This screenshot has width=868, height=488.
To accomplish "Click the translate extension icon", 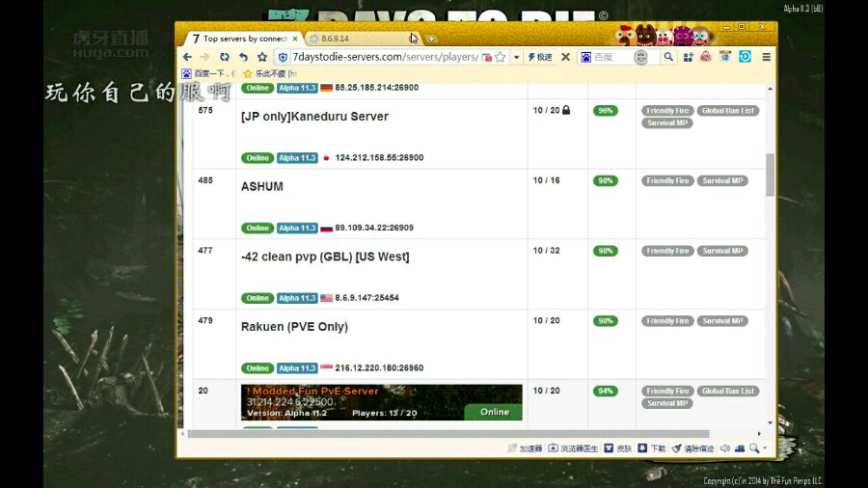I will click(x=725, y=57).
